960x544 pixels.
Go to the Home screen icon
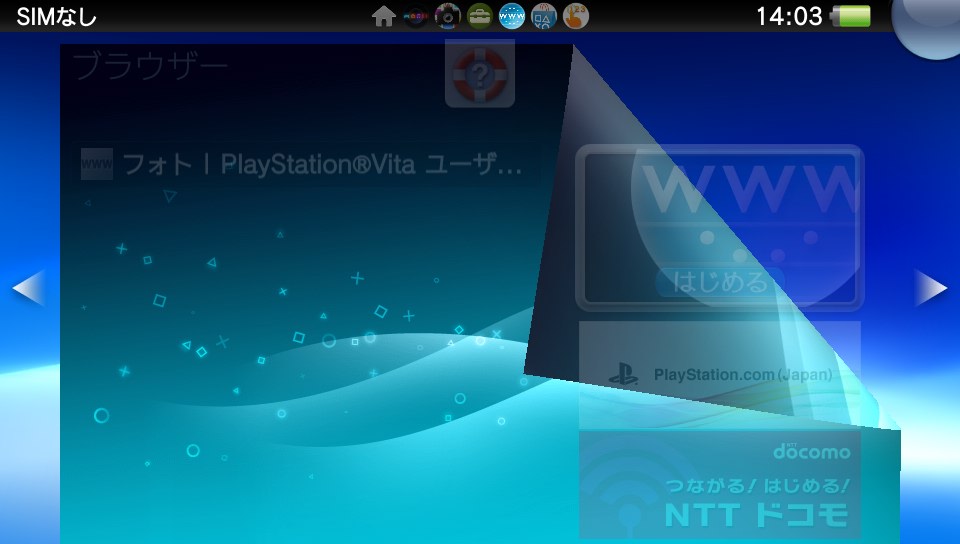point(383,17)
